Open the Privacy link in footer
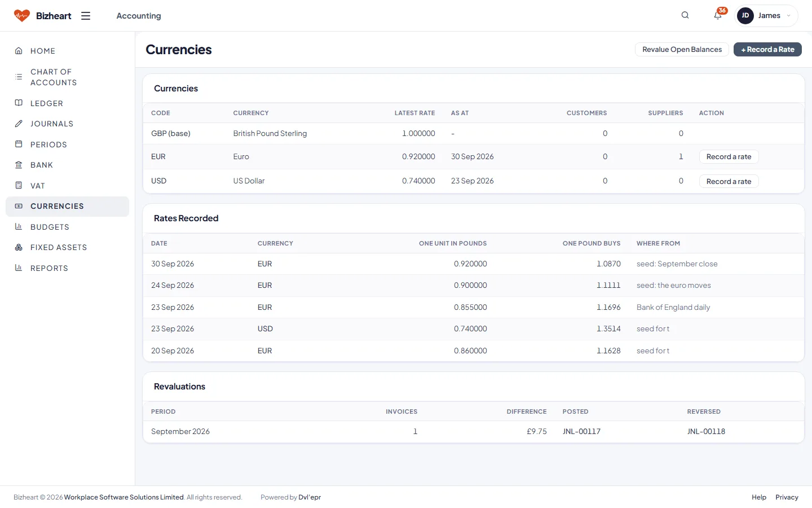 787,497
